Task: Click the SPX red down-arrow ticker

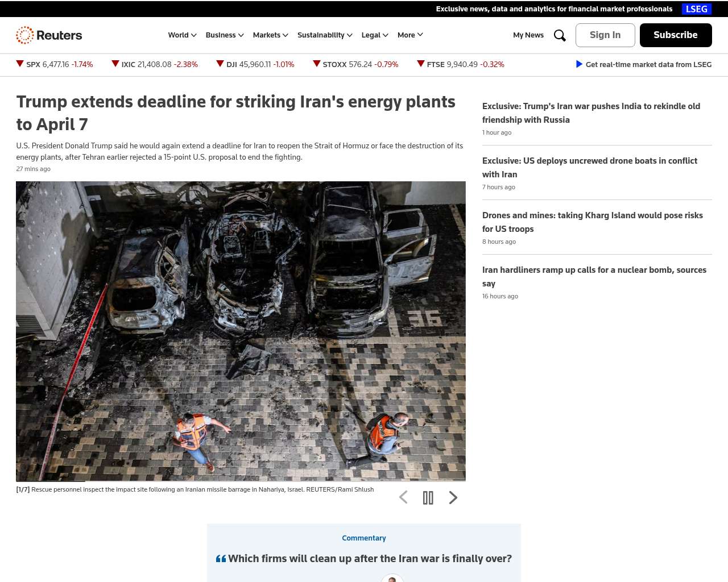Action: coord(20,64)
